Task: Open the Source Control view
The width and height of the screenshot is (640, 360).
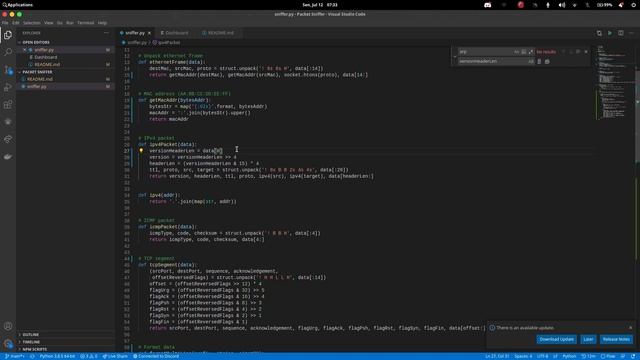Action: click(8, 70)
